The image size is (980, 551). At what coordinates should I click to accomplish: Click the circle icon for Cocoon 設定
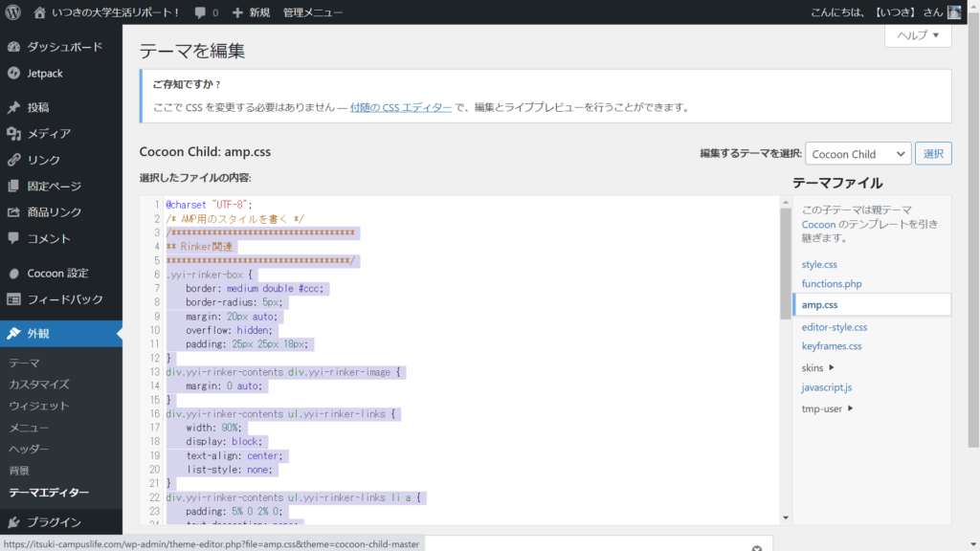pos(13,274)
